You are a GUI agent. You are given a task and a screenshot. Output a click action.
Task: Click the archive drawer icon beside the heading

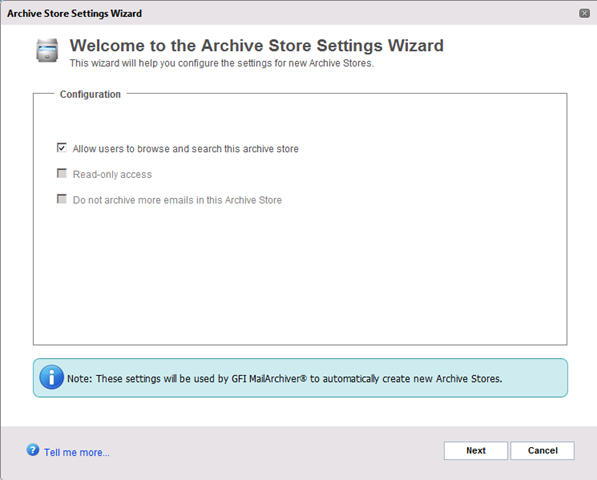coord(47,50)
